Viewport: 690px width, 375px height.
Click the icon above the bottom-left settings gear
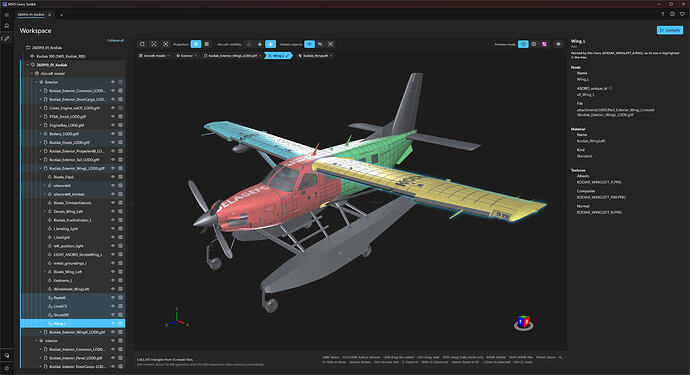pos(7,355)
